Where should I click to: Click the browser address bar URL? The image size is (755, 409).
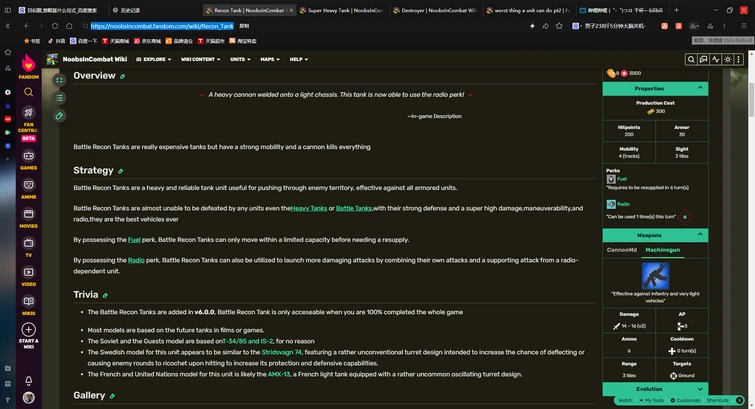pyautogui.click(x=162, y=26)
